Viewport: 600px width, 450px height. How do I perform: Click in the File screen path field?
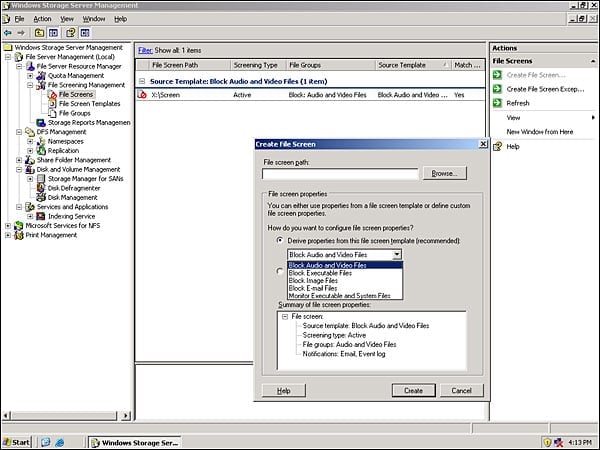pyautogui.click(x=340, y=174)
